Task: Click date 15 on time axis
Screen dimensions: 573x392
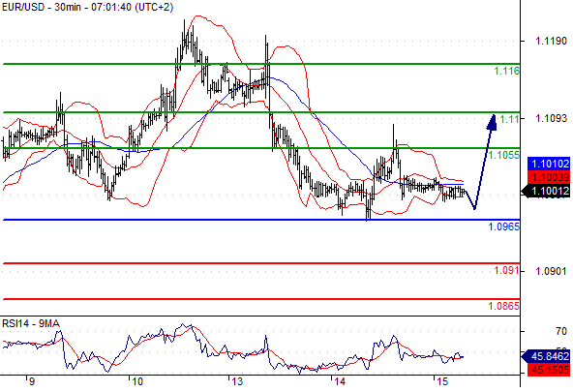Action: [x=442, y=381]
